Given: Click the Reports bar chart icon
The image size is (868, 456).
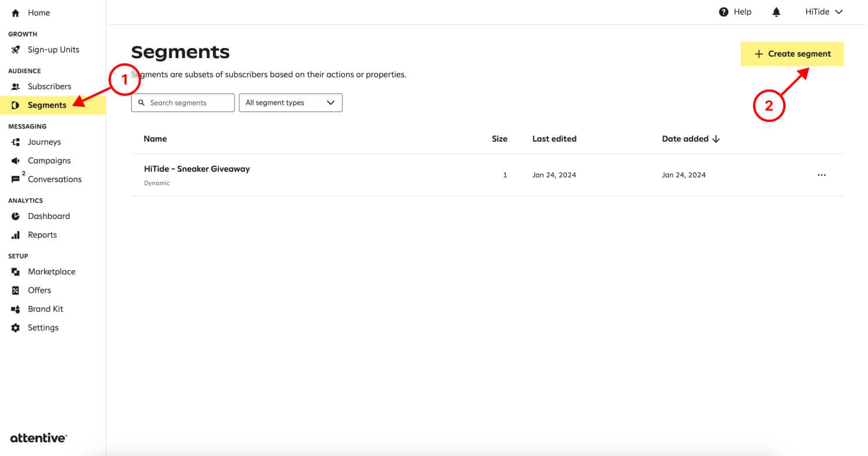Looking at the screenshot, I should (16, 235).
